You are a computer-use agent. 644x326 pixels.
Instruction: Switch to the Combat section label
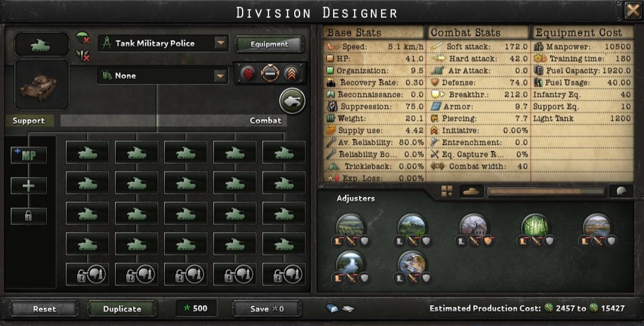click(265, 121)
